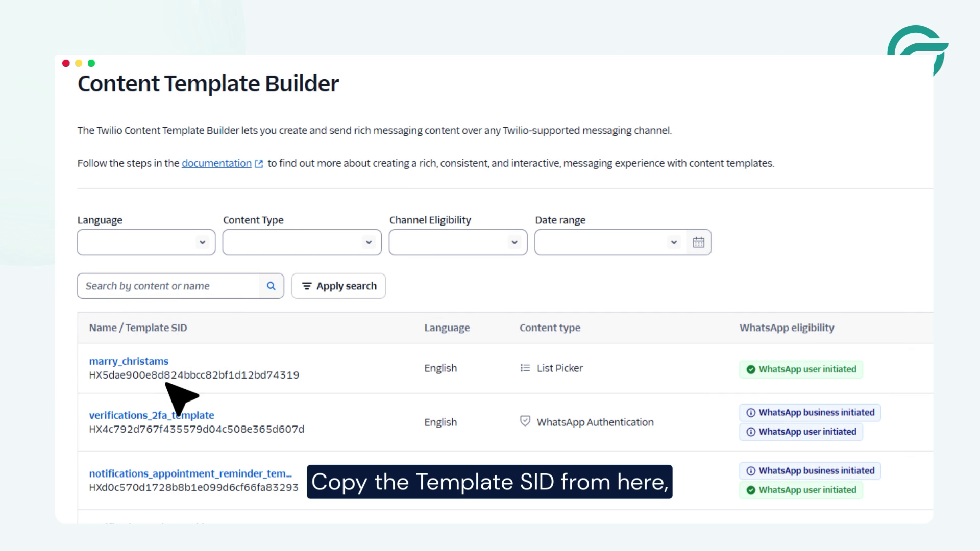Image resolution: width=980 pixels, height=551 pixels.
Task: Click the List Picker icon for marry_christams
Action: (524, 367)
